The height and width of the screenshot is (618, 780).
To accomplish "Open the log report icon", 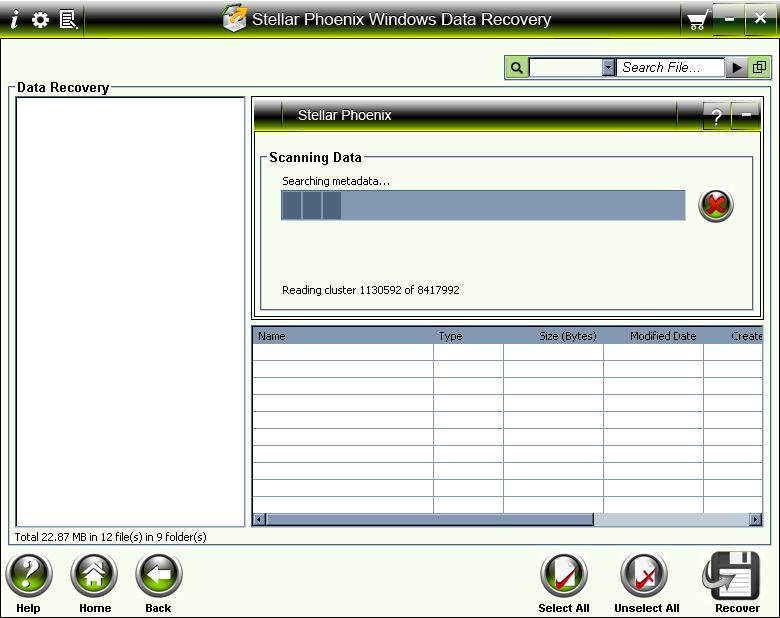I will [x=68, y=19].
